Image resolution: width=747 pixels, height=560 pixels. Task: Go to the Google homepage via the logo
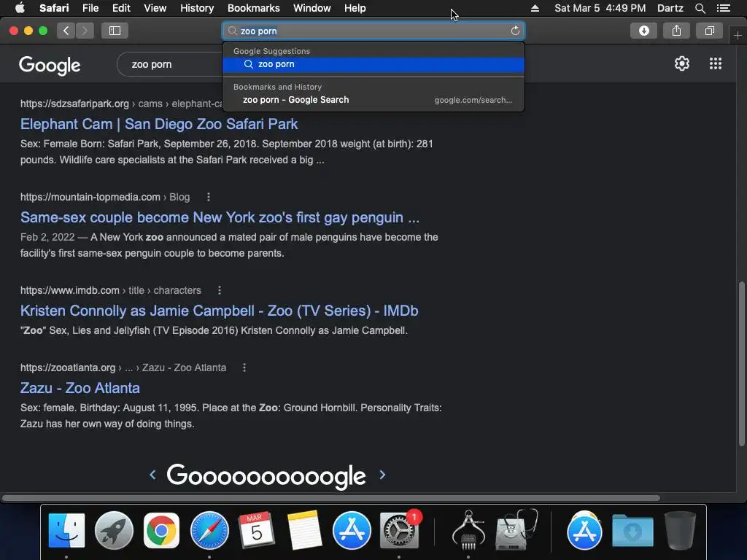50,65
